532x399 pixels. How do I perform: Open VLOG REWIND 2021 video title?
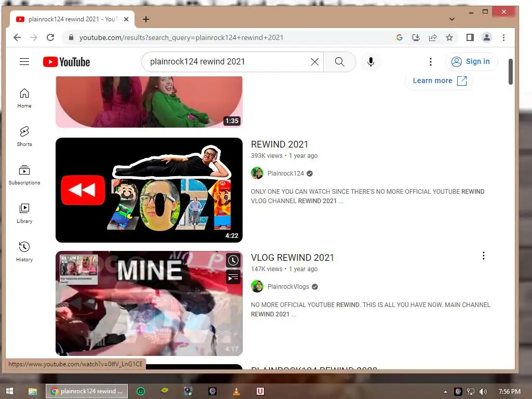[292, 258]
